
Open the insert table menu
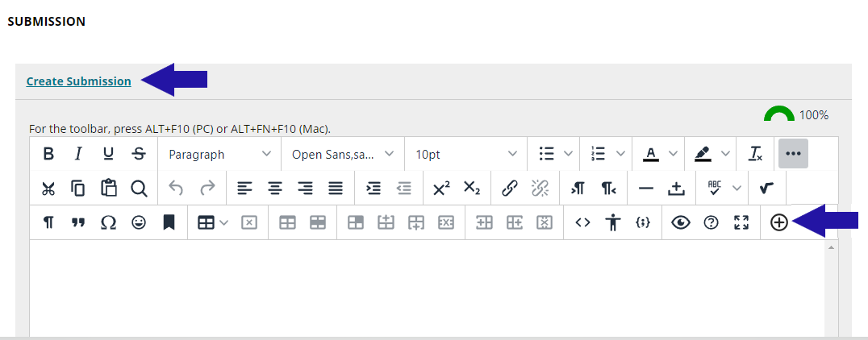(212, 223)
